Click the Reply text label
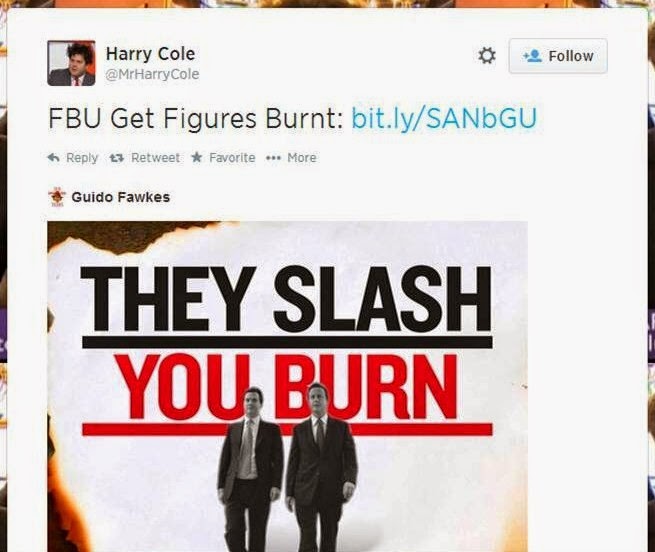The width and height of the screenshot is (655, 552). [82, 158]
